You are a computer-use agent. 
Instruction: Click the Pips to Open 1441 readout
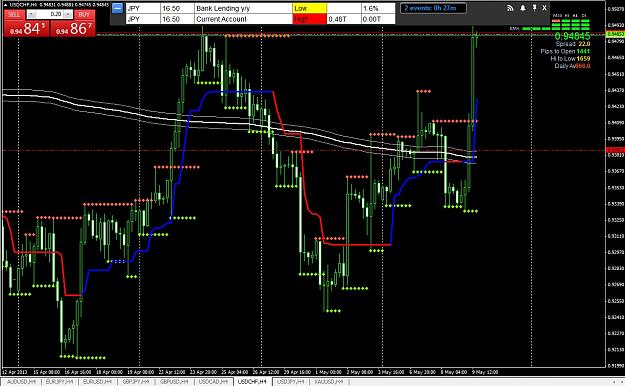[565, 51]
